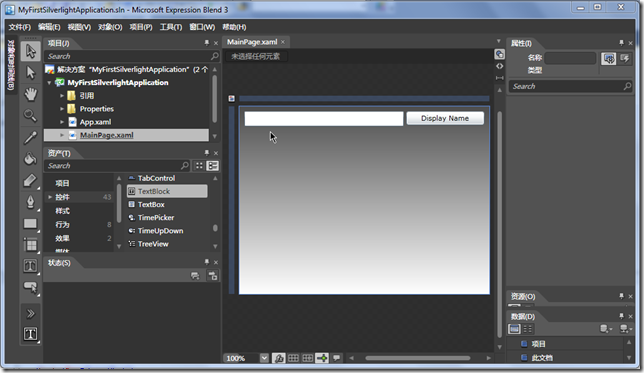Open the zoom level dropdown
This screenshot has width=644, height=373.
(x=264, y=358)
